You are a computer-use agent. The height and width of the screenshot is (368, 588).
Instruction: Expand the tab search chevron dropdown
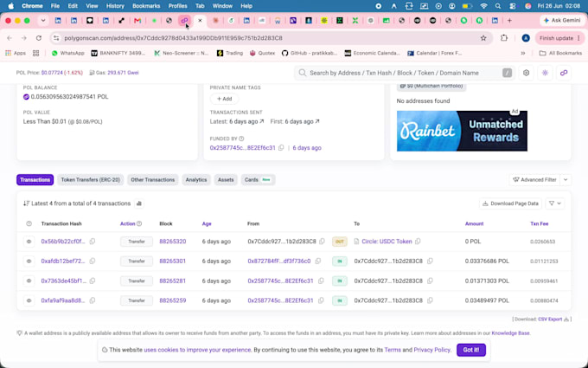click(x=43, y=20)
